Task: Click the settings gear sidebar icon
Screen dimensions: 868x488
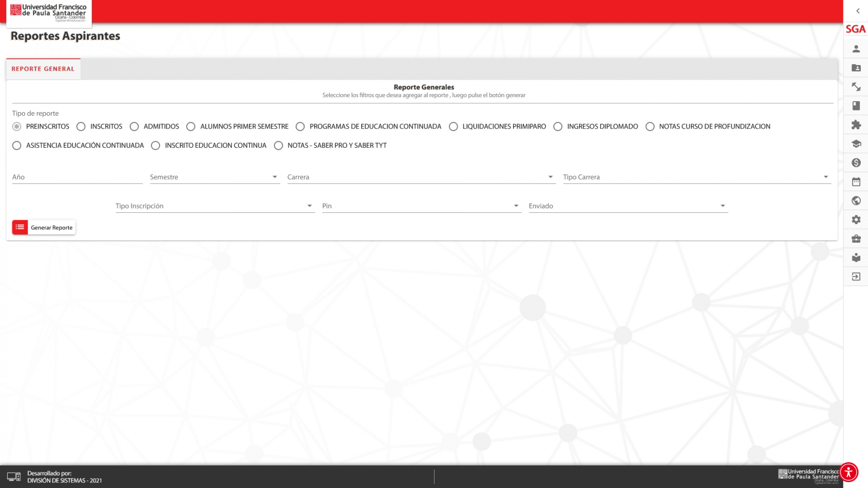Action: [856, 220]
